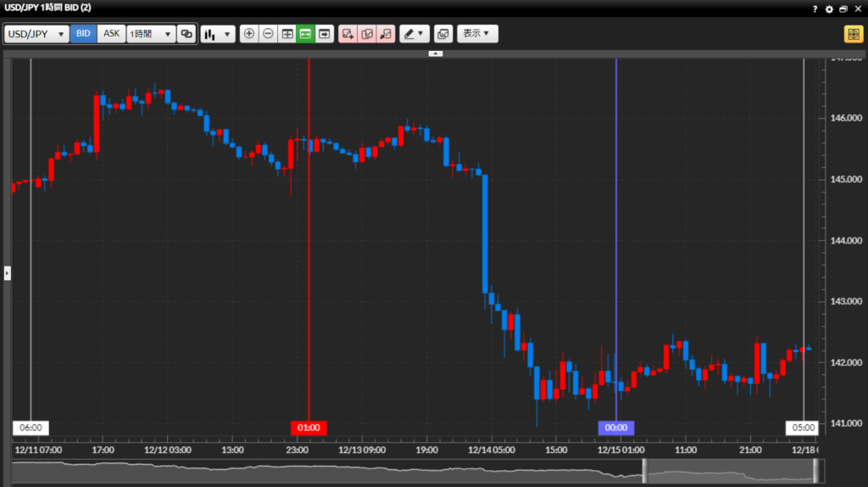
Task: Click the chart link icon beside timeframe
Action: 186,34
